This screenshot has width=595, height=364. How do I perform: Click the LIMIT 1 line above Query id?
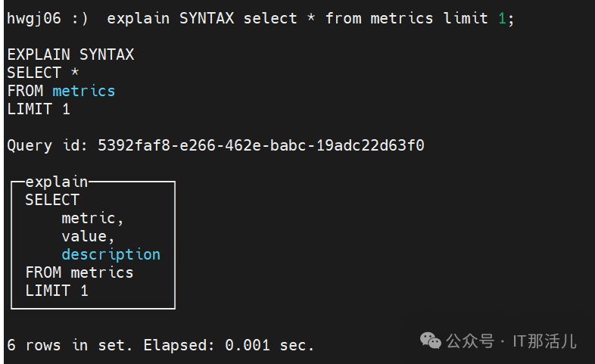point(39,109)
